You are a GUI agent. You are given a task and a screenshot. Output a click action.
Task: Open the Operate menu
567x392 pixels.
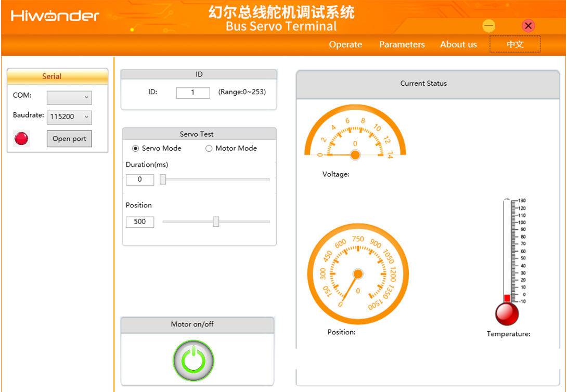(345, 44)
